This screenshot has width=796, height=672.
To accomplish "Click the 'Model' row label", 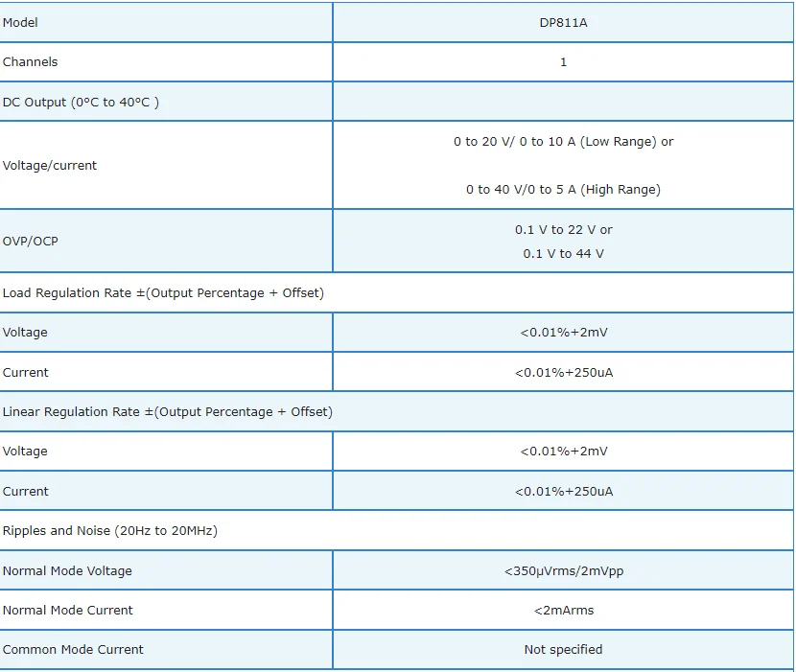I will 20,23.
